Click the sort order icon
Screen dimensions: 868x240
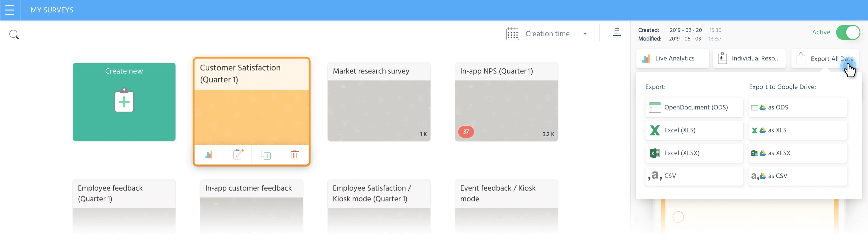617,33
